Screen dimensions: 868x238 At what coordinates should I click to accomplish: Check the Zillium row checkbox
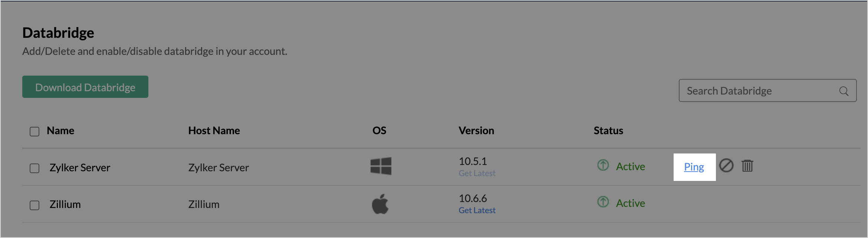click(x=34, y=205)
